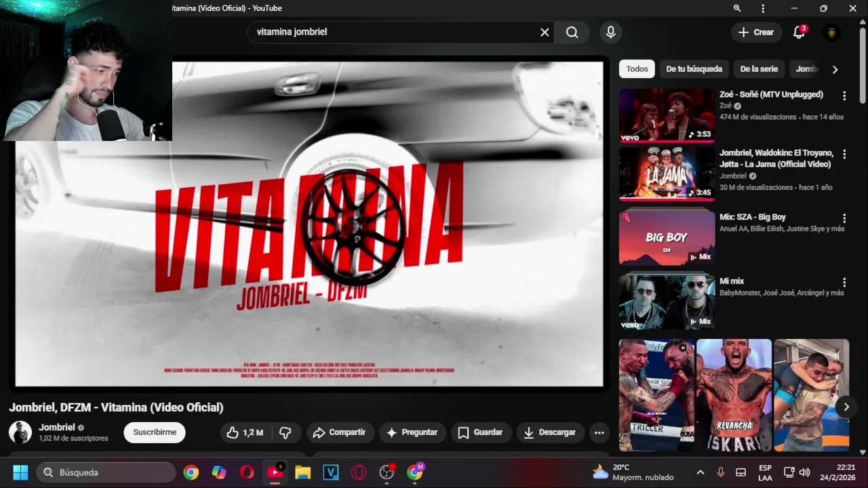Open the Mix: SZA - Big Boy title
The width and height of the screenshot is (868, 488).
(x=753, y=217)
